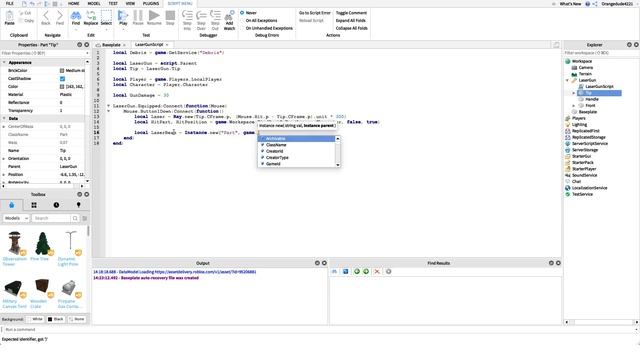The image size is (640, 360).
Task: Switch to the MODEL ribbon tab
Action: (x=94, y=3)
